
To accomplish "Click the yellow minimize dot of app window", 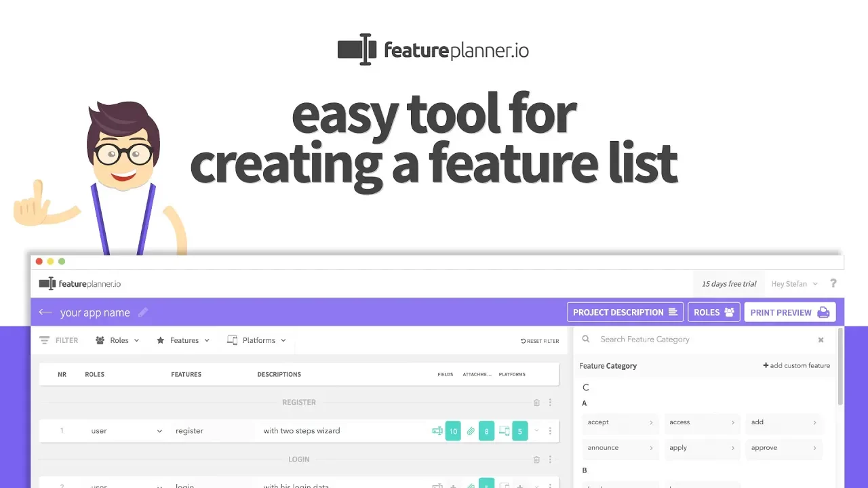I will click(50, 262).
